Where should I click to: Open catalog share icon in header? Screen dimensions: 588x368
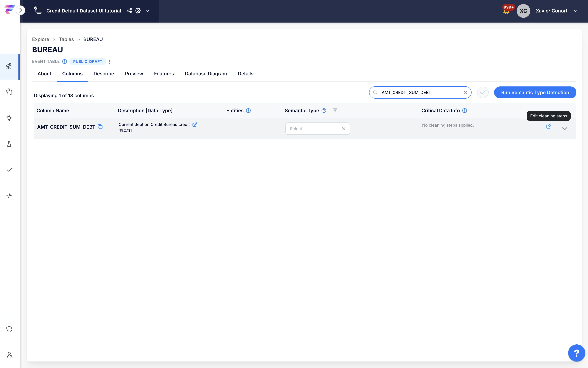tap(130, 11)
